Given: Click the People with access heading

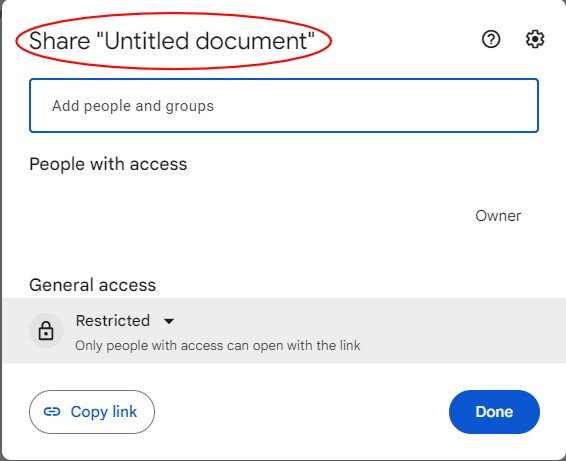Looking at the screenshot, I should pyautogui.click(x=108, y=164).
